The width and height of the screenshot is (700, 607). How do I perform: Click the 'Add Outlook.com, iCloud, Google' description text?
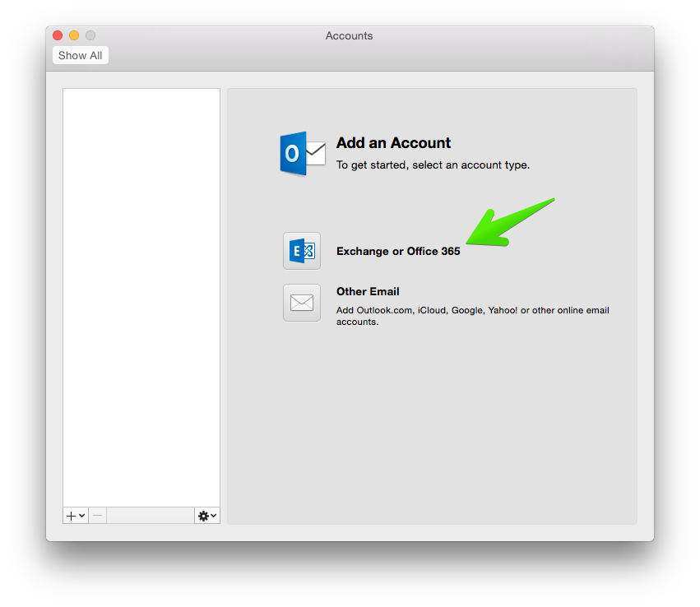[473, 316]
